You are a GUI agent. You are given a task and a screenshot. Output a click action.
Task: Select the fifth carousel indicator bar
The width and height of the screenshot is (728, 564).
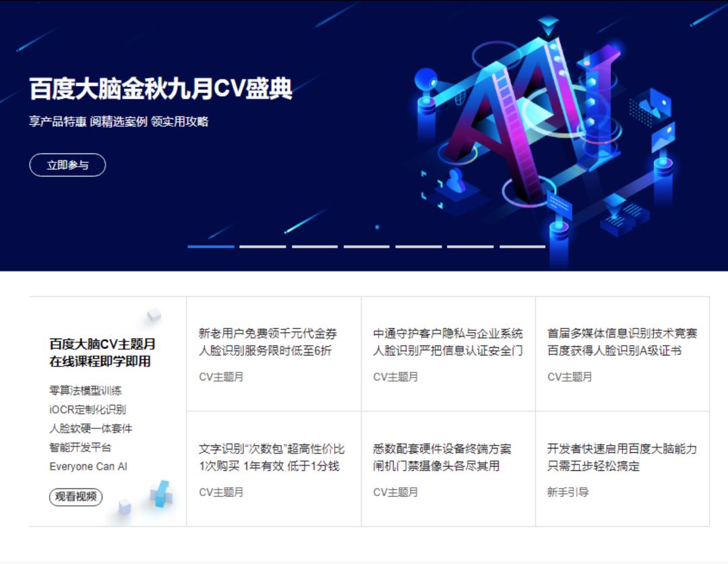419,247
